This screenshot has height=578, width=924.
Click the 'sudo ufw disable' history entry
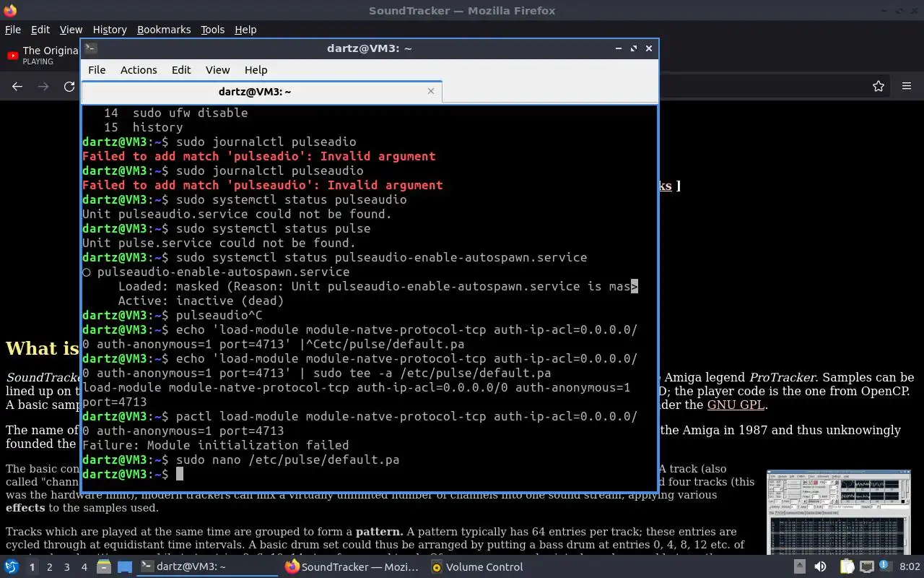tap(190, 113)
